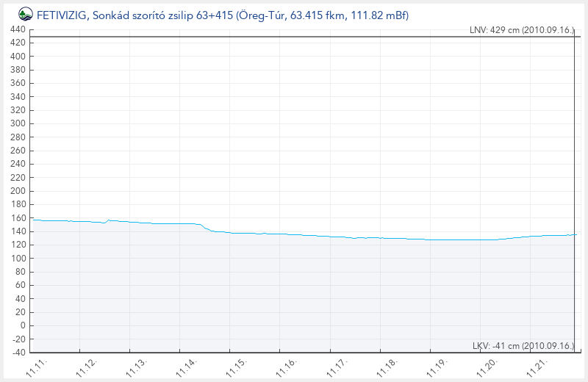Click the 11.16. date tick label
Image resolution: width=588 pixels, height=382 pixels.
coord(285,365)
